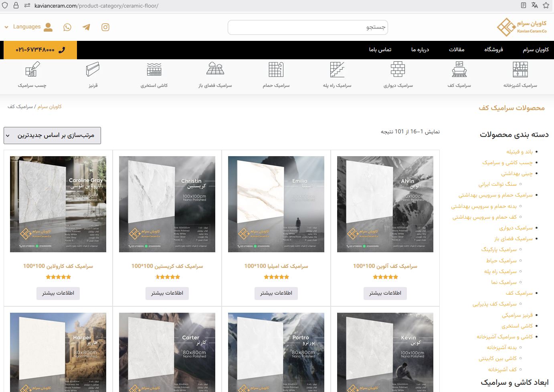Viewport: 554px width, 392px height.
Task: Click the جستجو search input field
Action: pyautogui.click(x=307, y=27)
